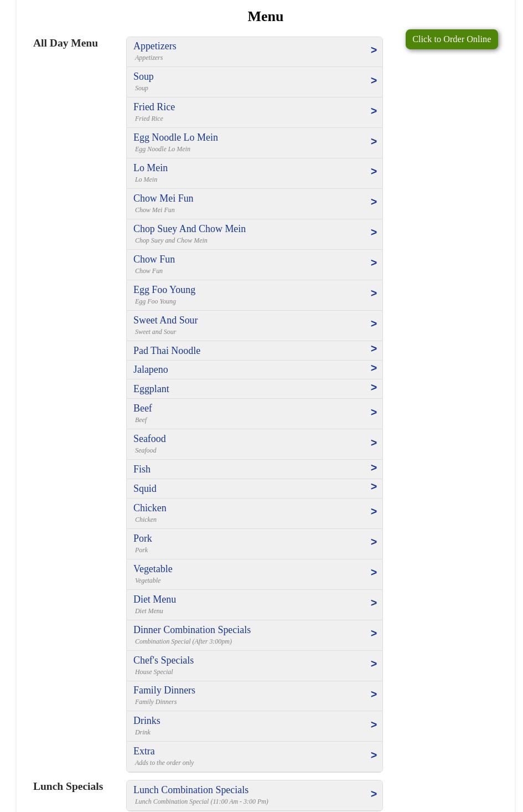Viewport: 523px width, 812px height.
Task: Expand the Squid category arrow
Action: pyautogui.click(x=374, y=487)
